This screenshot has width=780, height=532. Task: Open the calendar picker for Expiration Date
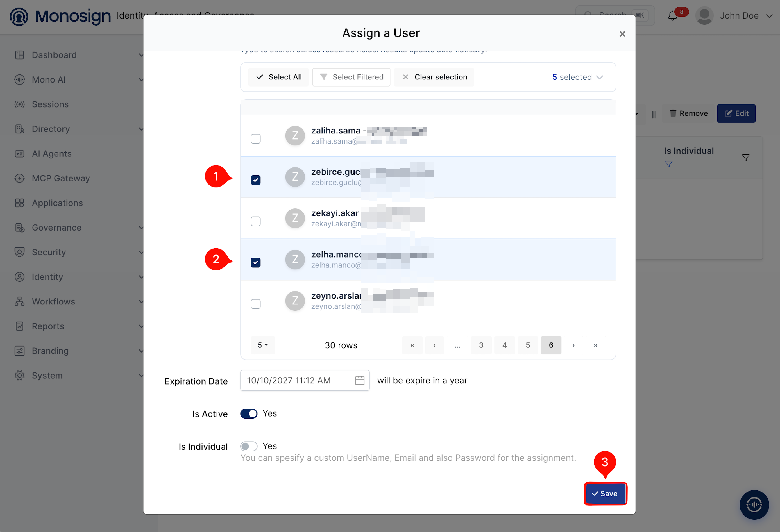click(x=359, y=380)
